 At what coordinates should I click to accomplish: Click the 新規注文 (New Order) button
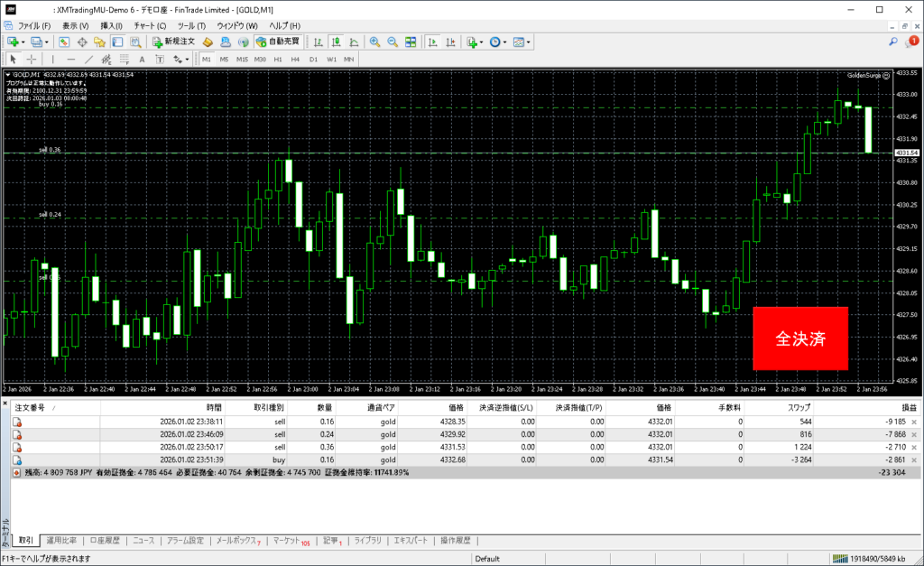tap(173, 42)
